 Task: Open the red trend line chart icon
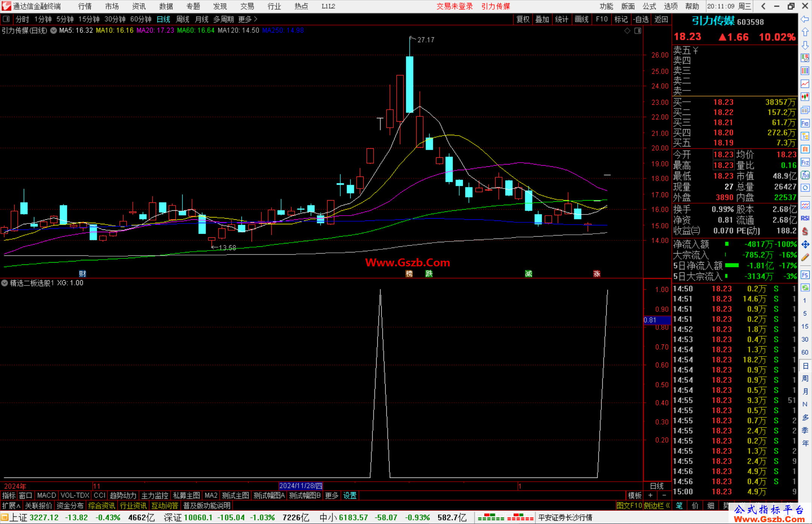pos(805,84)
